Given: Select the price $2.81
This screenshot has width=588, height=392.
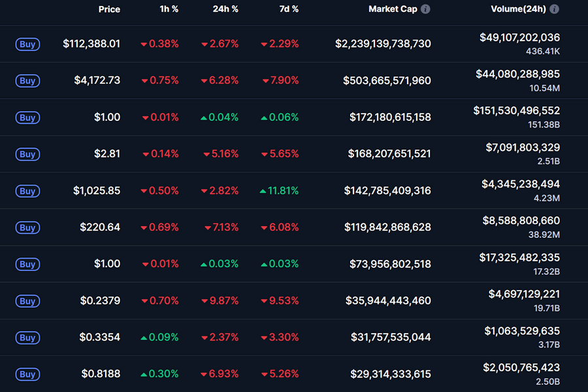Looking at the screenshot, I should point(107,154).
